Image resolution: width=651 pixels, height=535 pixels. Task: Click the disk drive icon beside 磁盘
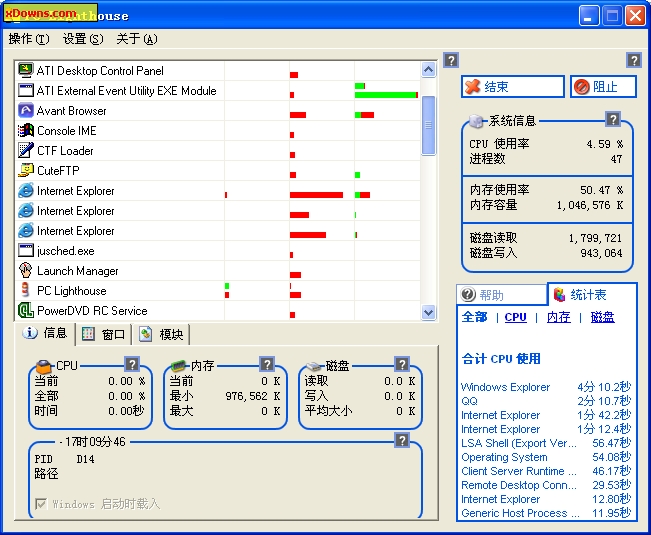pos(314,366)
